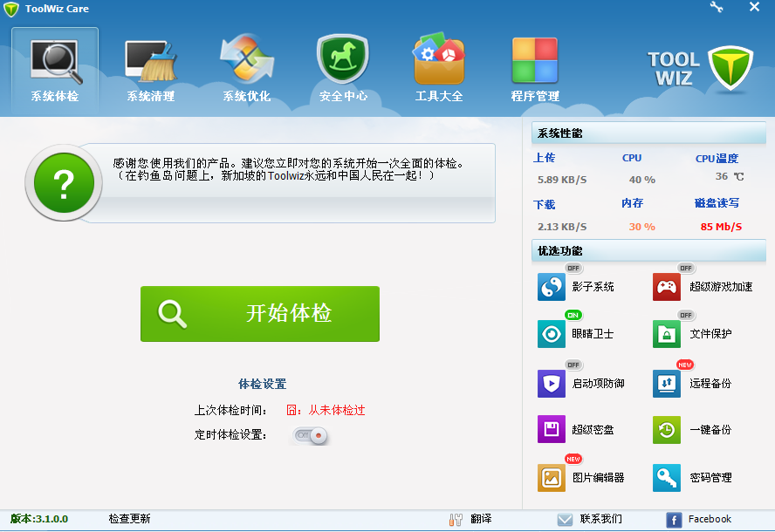Click the 翻译 translate tools icon
Viewport: 775px width, 532px height.
[x=456, y=520]
